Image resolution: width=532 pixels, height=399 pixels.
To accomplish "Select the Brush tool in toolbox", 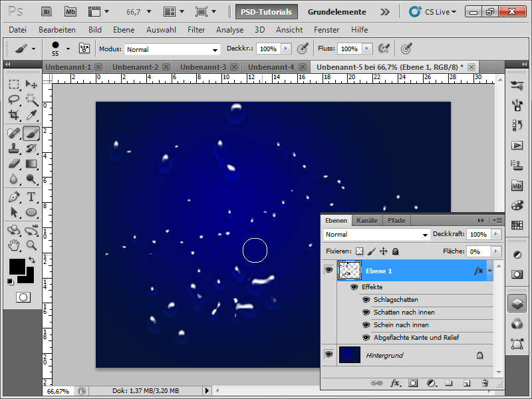I will [31, 133].
